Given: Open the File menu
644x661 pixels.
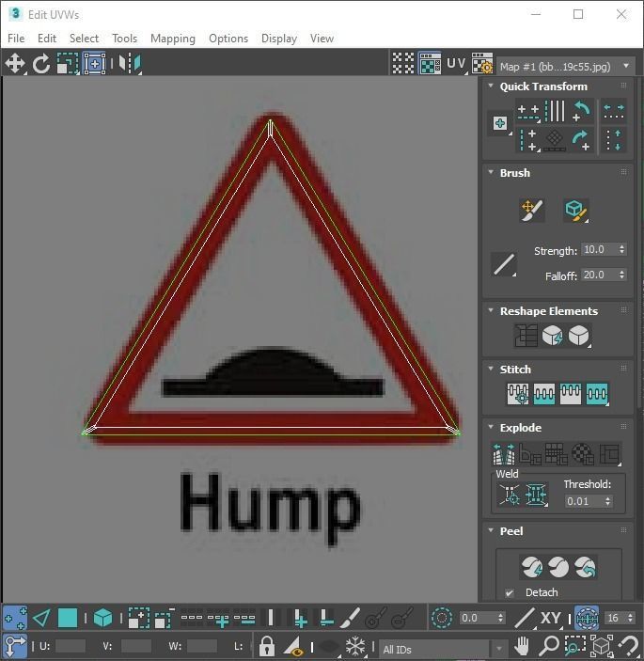Looking at the screenshot, I should [x=16, y=39].
